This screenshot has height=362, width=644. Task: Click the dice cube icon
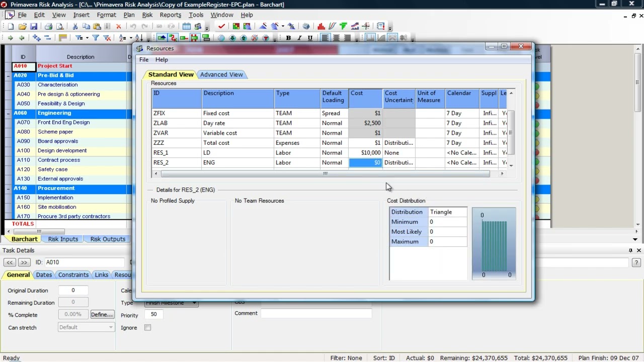pyautogui.click(x=306, y=26)
